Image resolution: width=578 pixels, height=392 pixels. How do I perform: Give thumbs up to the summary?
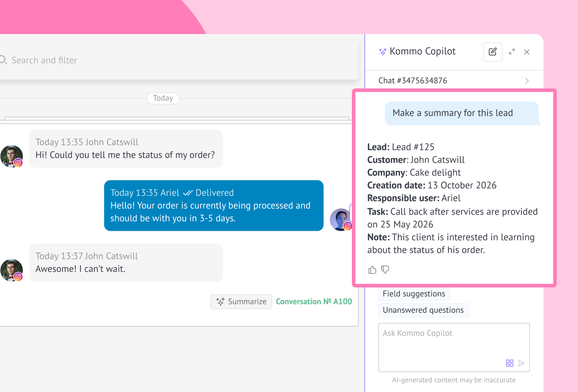coord(372,270)
